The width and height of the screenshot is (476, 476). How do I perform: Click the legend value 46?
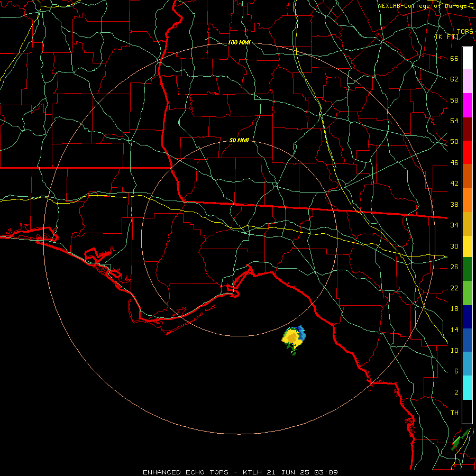[x=454, y=163]
